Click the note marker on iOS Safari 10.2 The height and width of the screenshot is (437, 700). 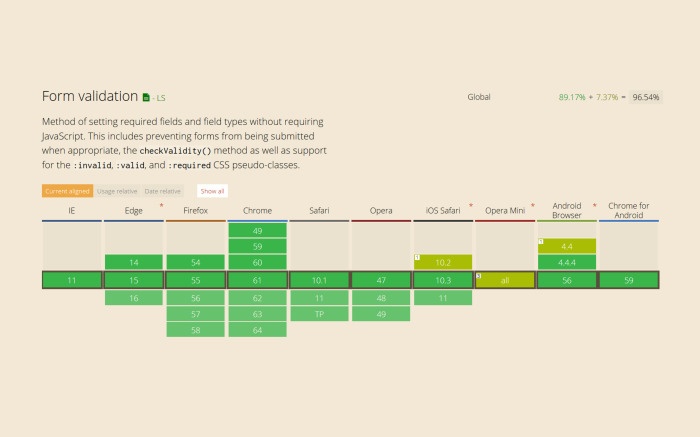tap(417, 257)
